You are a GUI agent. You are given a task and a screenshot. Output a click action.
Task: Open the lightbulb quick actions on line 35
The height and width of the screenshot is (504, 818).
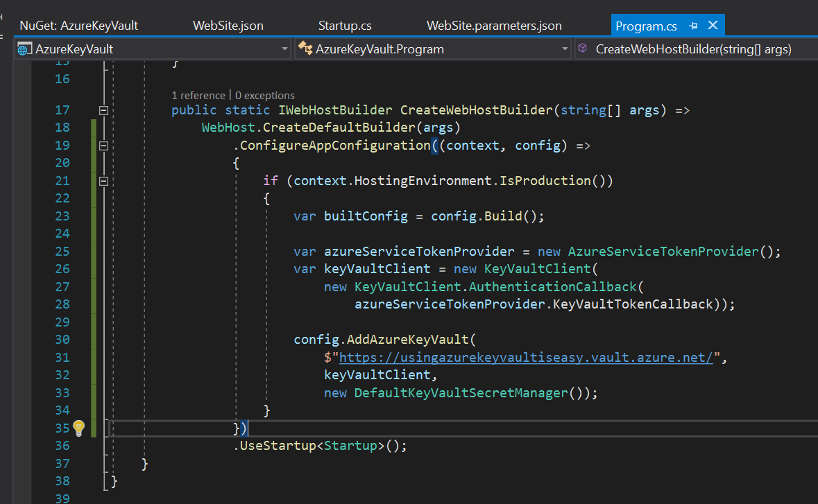coord(79,428)
